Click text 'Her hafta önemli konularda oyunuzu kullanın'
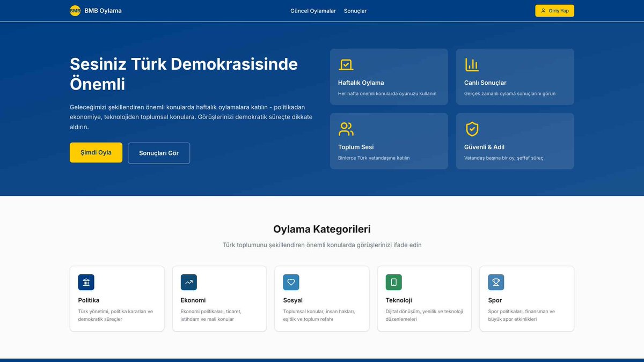This screenshot has height=362, width=644. click(387, 94)
